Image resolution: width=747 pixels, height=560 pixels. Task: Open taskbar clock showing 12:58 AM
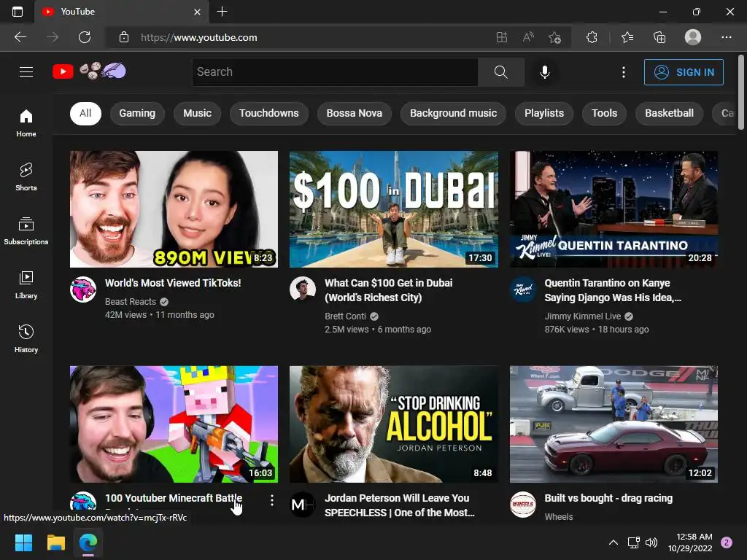coord(690,542)
